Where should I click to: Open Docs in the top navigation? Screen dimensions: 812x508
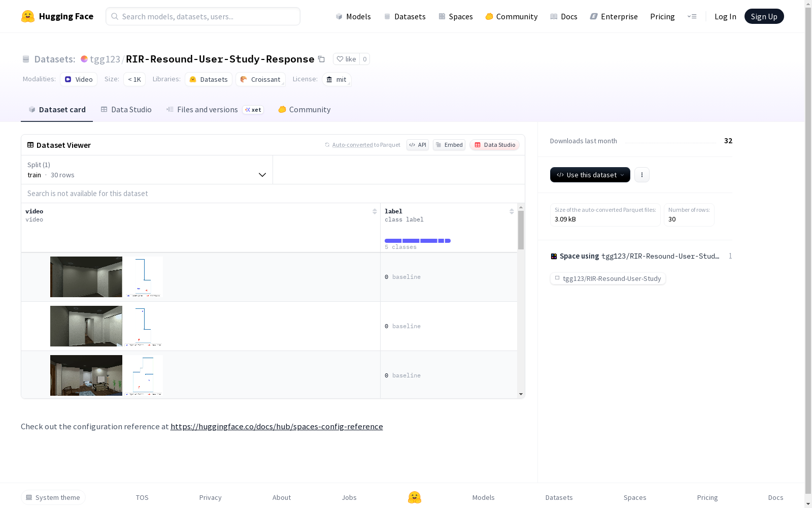[564, 16]
